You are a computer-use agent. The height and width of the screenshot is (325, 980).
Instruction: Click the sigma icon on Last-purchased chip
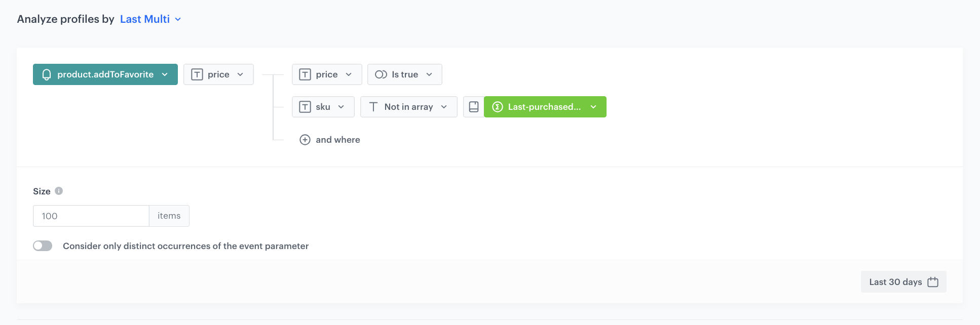pyautogui.click(x=497, y=107)
